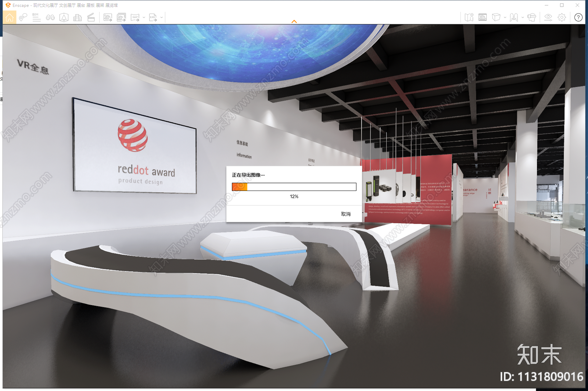This screenshot has height=391, width=588.
Task: Click the Enscape logo in title bar
Action: 8,5
